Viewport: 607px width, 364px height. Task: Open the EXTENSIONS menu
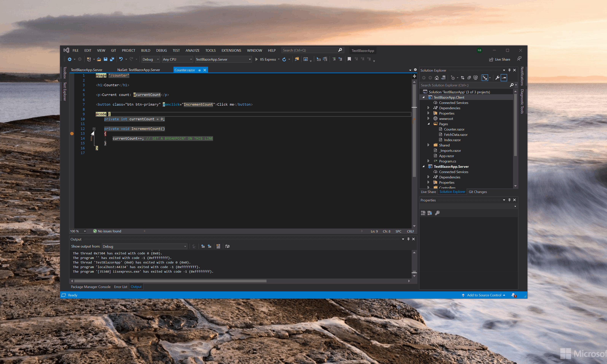coord(231,51)
